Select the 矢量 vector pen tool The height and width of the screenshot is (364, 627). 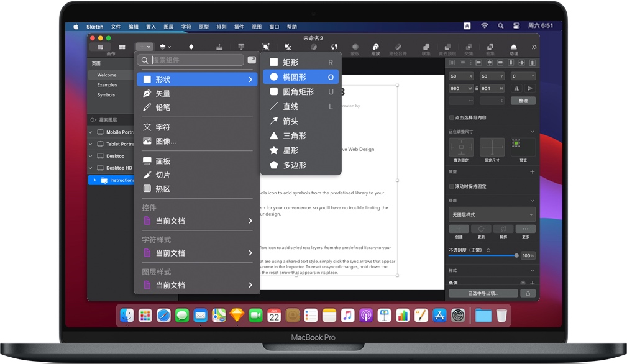click(198, 94)
